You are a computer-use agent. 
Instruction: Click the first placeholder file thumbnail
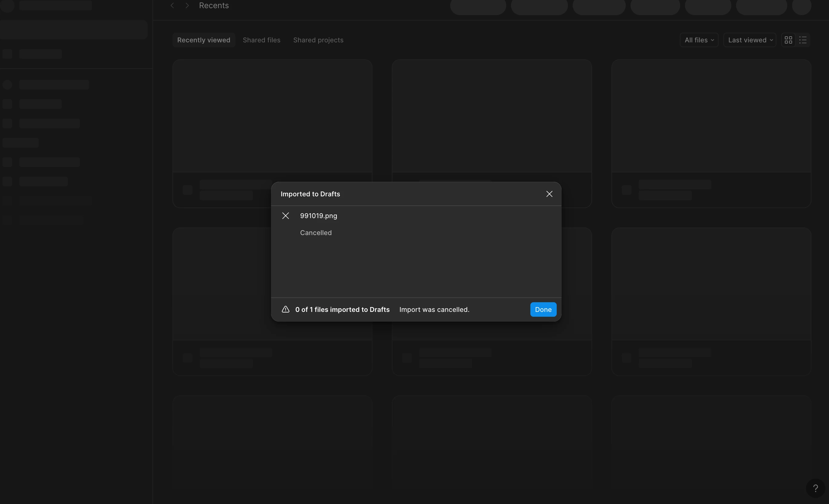pyautogui.click(x=272, y=116)
